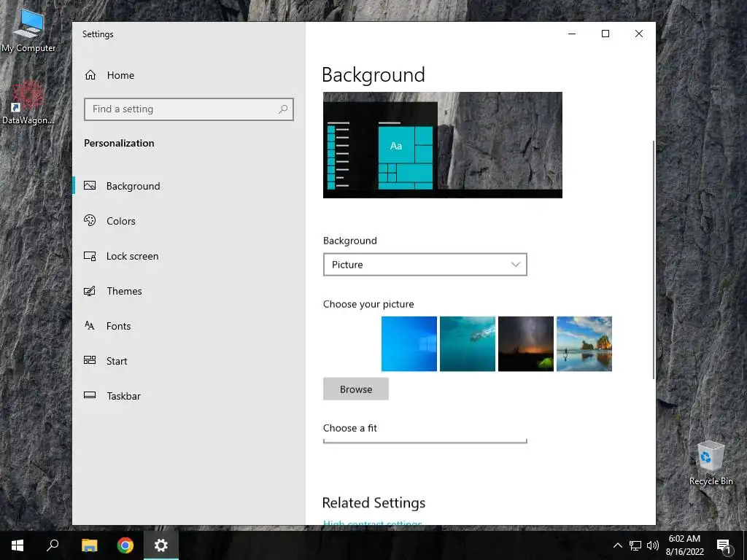Image resolution: width=747 pixels, height=560 pixels.
Task: Open Themes settings
Action: pyautogui.click(x=189, y=291)
